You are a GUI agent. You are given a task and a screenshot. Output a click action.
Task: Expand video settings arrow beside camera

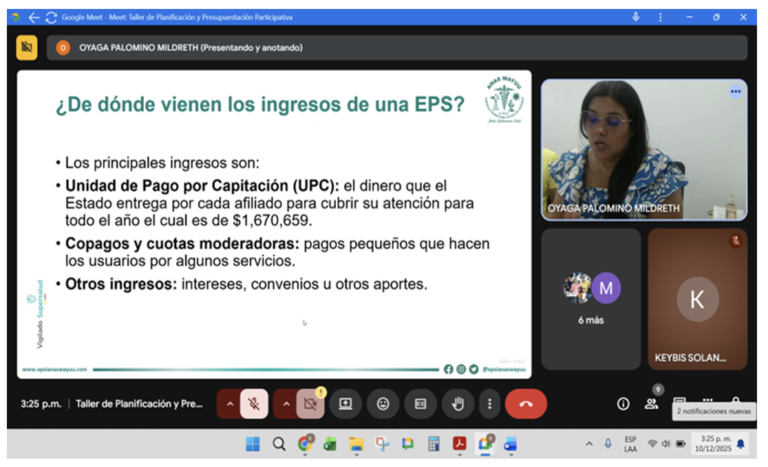(x=286, y=404)
